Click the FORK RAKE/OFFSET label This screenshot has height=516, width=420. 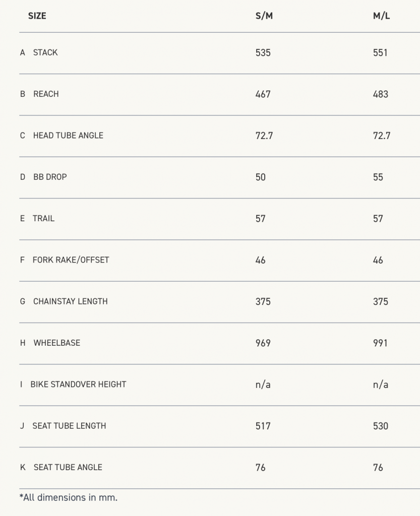71,260
